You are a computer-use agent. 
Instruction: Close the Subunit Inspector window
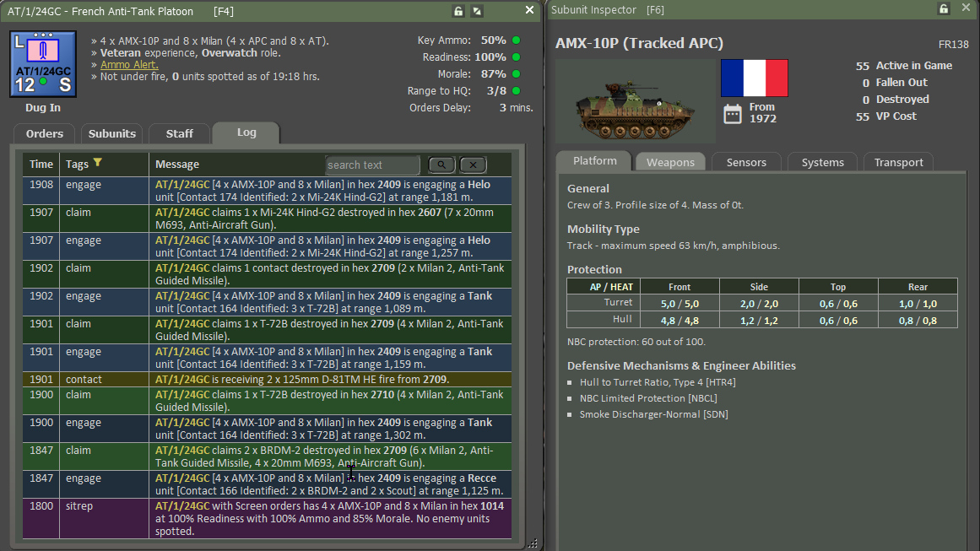966,8
